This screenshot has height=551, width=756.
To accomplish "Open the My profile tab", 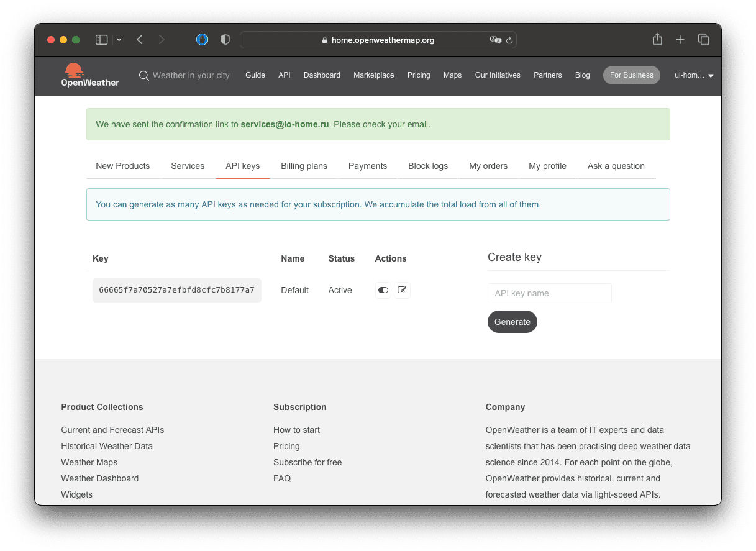I will pos(547,166).
